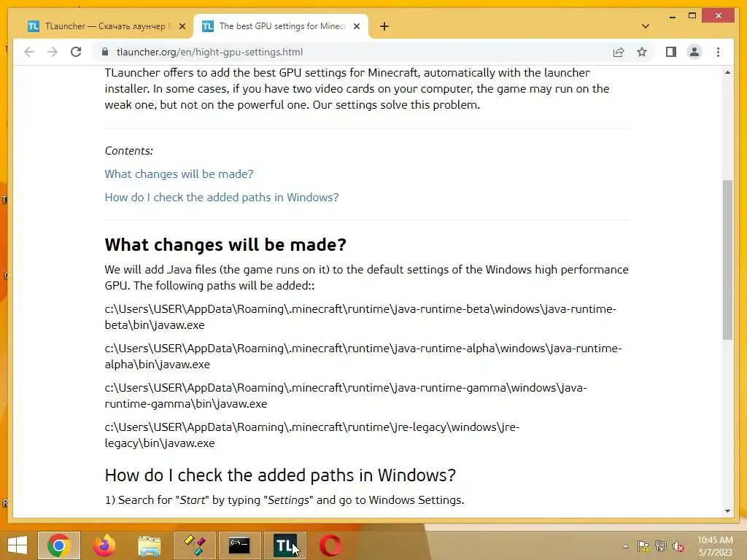Screen dimensions: 747x560
Task: Jump to What changes will be made link
Action: 179,174
